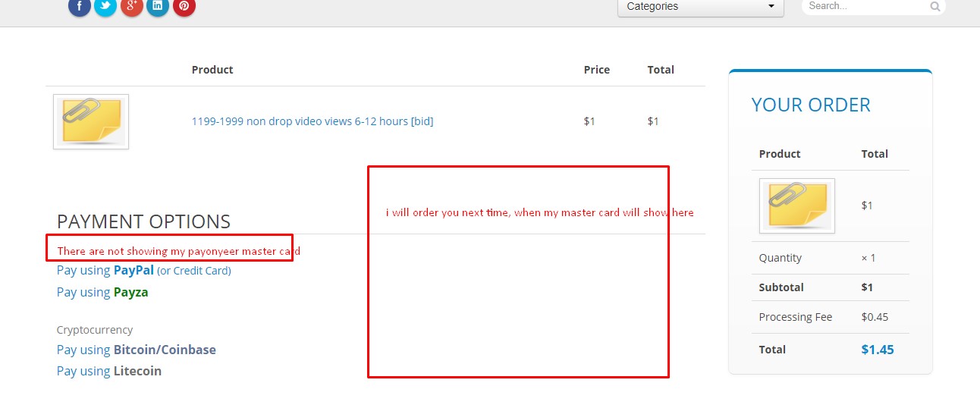980x408 pixels.
Task: Click the search magnifier icon
Action: coord(935,7)
